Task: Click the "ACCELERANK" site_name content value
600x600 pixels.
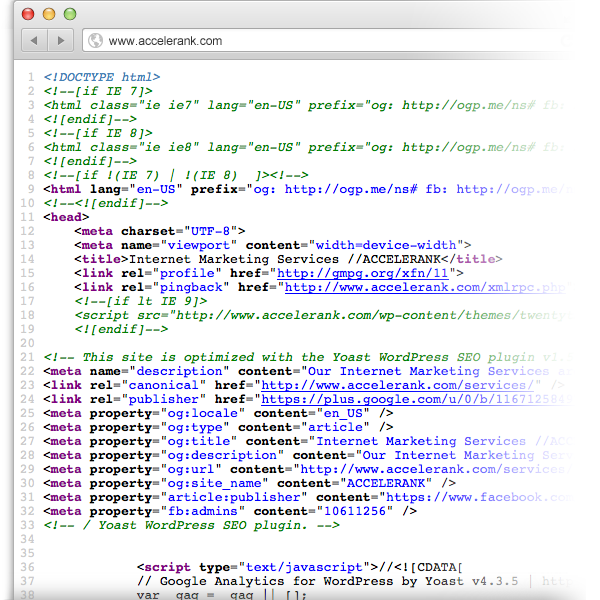Action: tap(386, 483)
